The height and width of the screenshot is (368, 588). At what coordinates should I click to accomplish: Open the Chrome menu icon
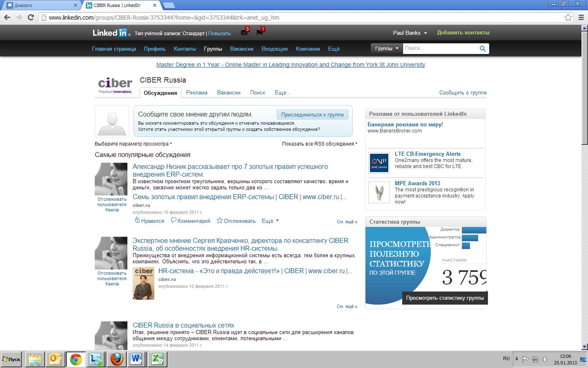581,17
